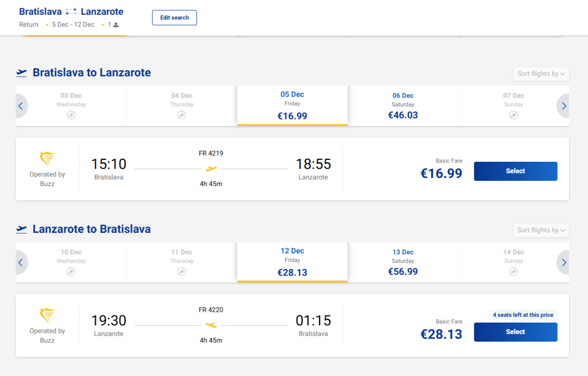Click the yellow plane icon under FR 4220
The width and height of the screenshot is (588, 376).
(211, 325)
